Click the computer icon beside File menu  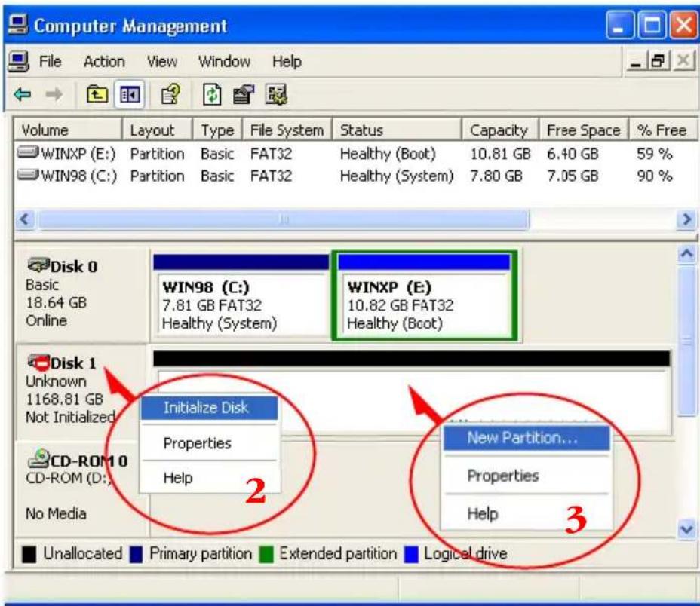click(18, 62)
